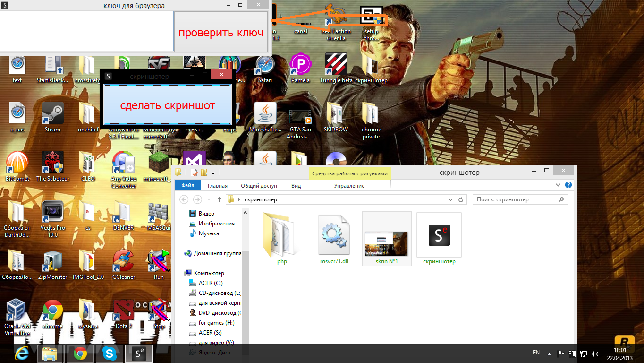Open the 'Сборка от DarthUd...' folder icon

point(17,219)
